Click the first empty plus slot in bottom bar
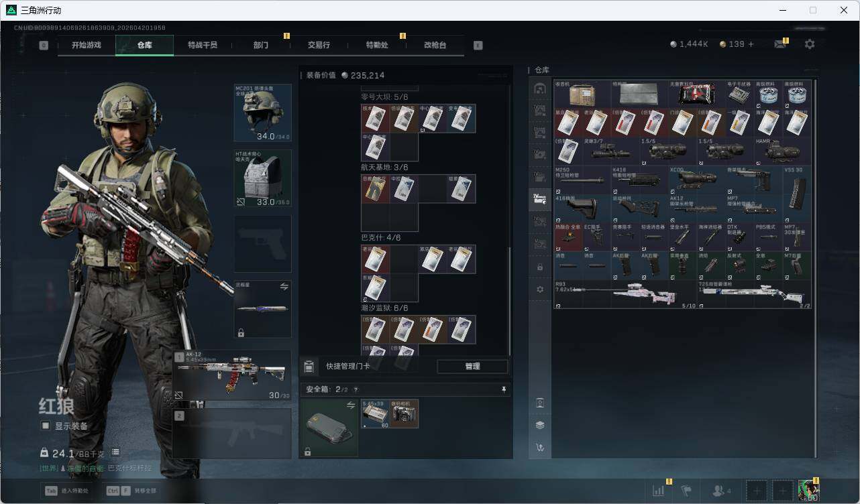 pyautogui.click(x=756, y=491)
